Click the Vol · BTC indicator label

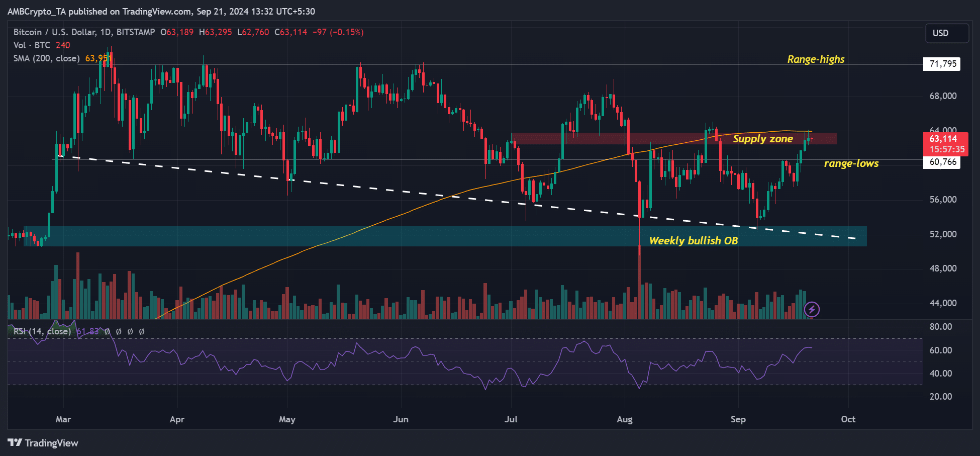[x=32, y=45]
